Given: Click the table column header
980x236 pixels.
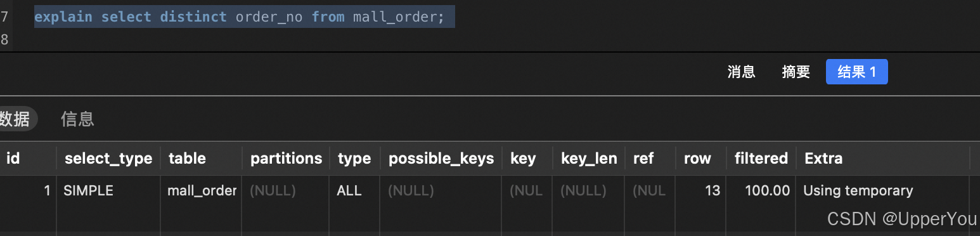Looking at the screenshot, I should [x=201, y=158].
